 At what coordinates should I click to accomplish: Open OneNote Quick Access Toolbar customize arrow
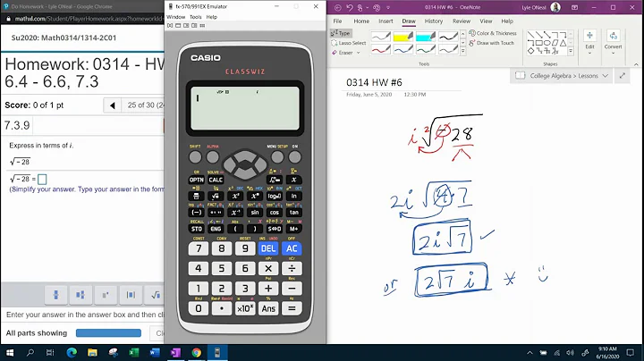point(387,7)
